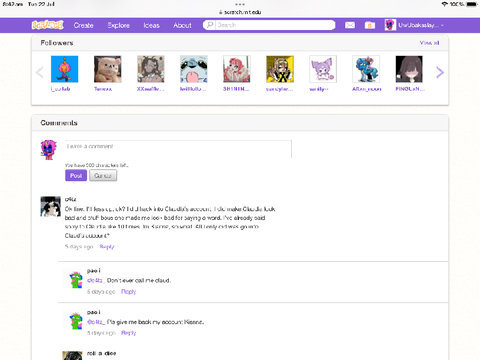Click the Cancel comment button
This screenshot has width=480, height=360.
pyautogui.click(x=103, y=175)
